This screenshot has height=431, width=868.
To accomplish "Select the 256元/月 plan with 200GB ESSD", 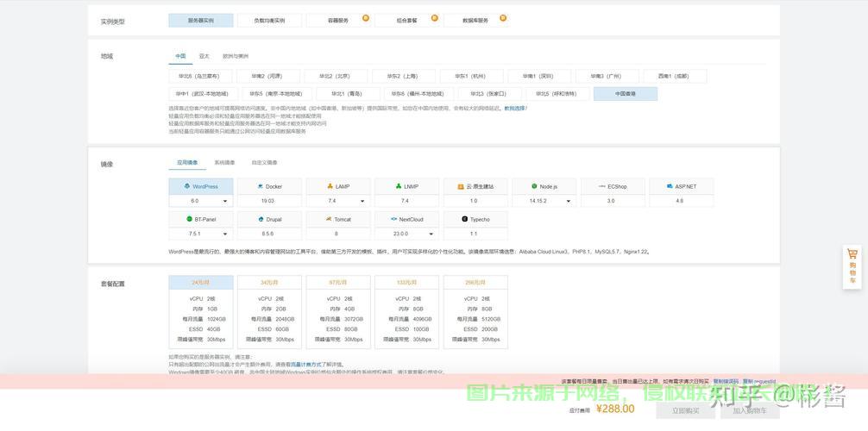I will click(x=475, y=312).
